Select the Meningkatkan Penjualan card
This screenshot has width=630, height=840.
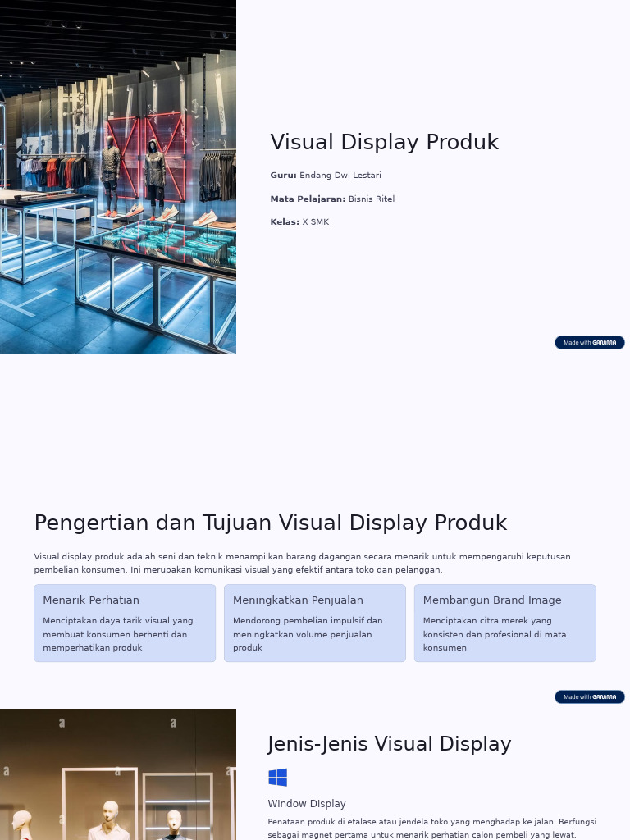pyautogui.click(x=315, y=623)
